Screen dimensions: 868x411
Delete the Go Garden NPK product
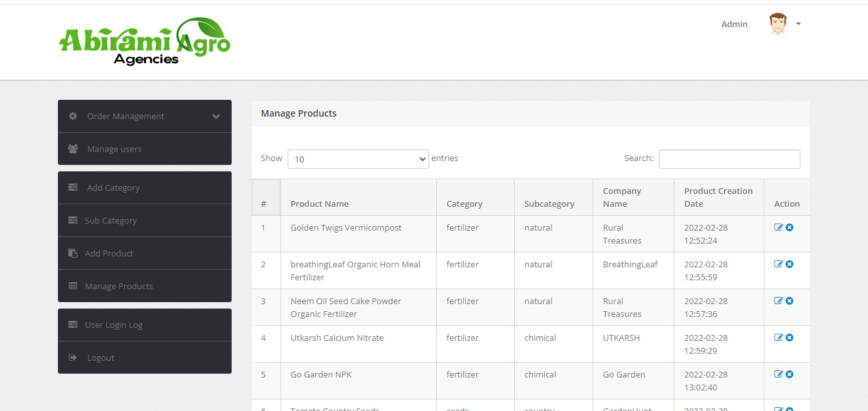[x=790, y=374]
